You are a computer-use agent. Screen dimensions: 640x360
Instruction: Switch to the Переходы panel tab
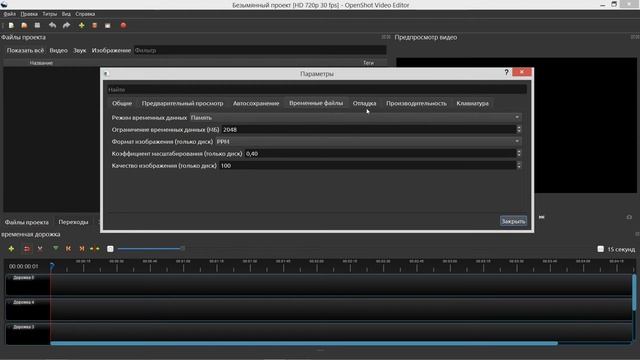[73, 222]
